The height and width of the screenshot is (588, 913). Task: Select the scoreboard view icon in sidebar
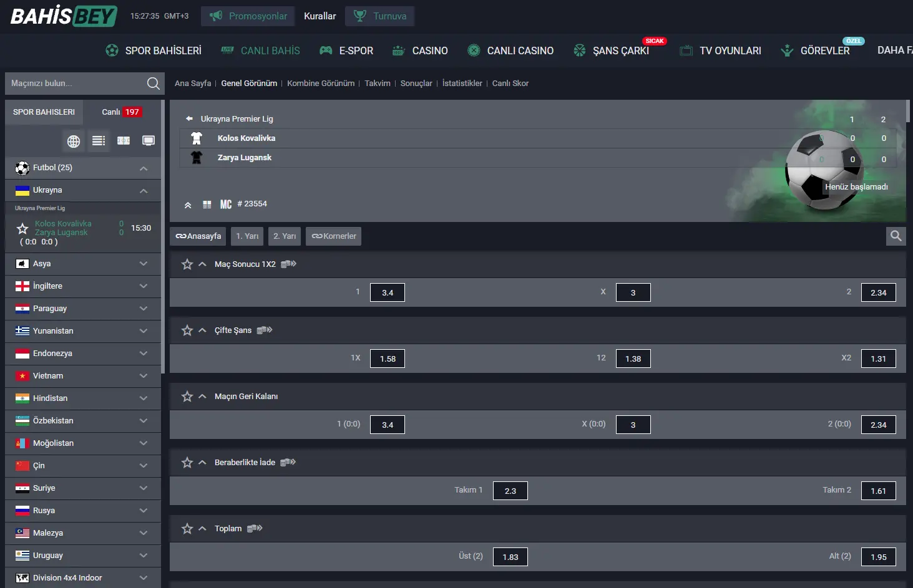tap(124, 141)
